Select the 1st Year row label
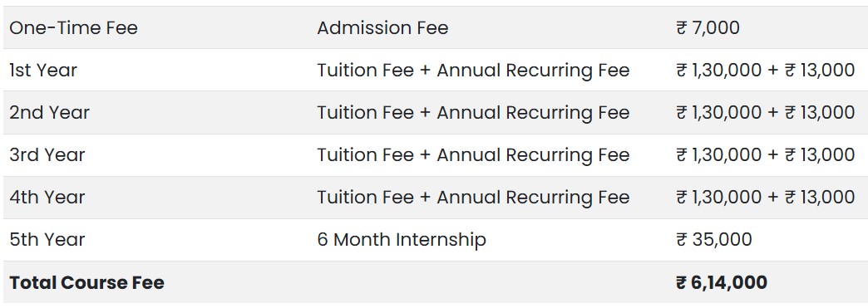Screen dimensions: 868x308 [43, 71]
